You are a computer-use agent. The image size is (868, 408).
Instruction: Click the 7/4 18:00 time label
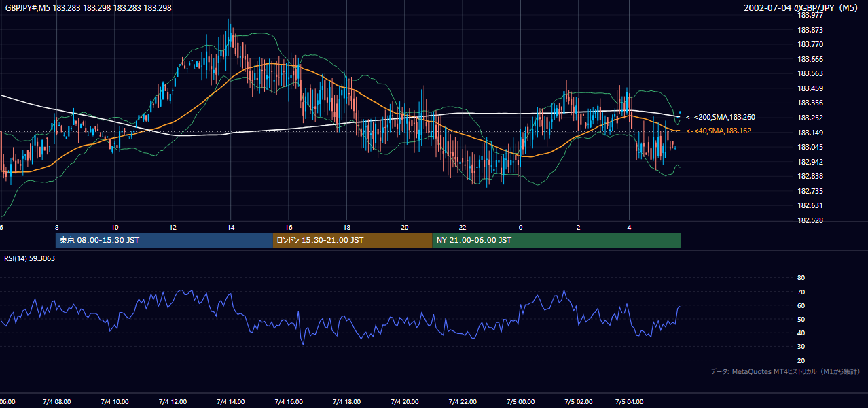(x=346, y=402)
